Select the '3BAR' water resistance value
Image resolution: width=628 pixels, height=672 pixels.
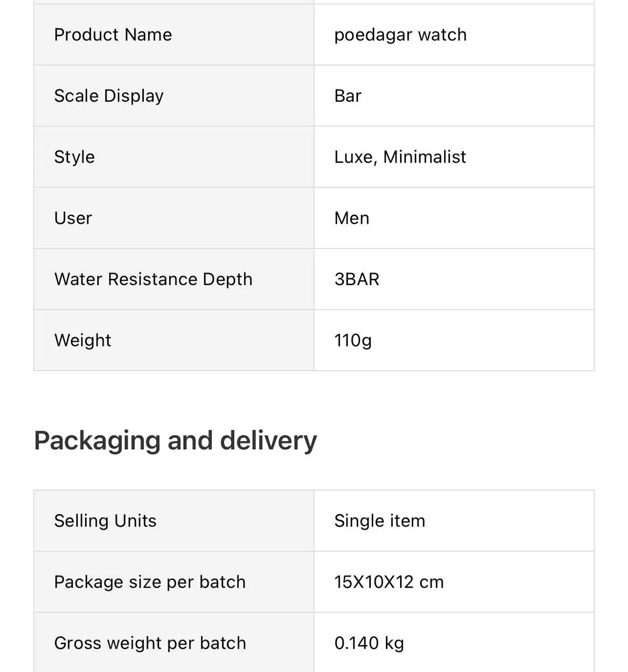coord(357,279)
